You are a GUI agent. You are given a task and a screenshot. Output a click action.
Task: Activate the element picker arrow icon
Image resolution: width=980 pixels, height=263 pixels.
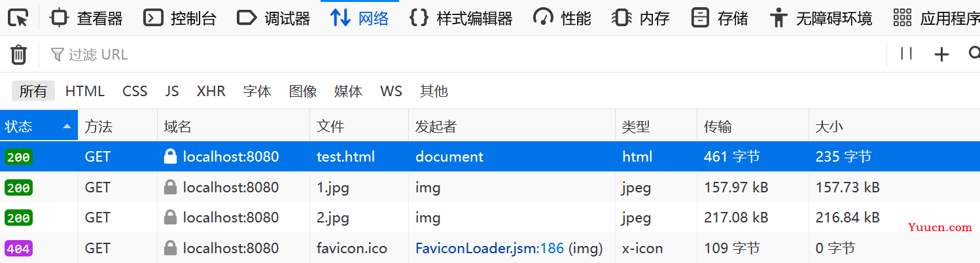pos(18,18)
